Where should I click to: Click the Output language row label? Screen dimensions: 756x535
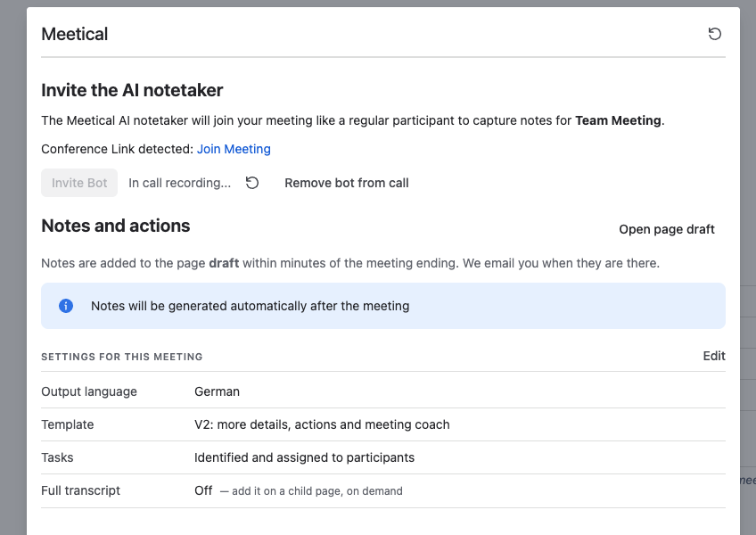tap(89, 391)
